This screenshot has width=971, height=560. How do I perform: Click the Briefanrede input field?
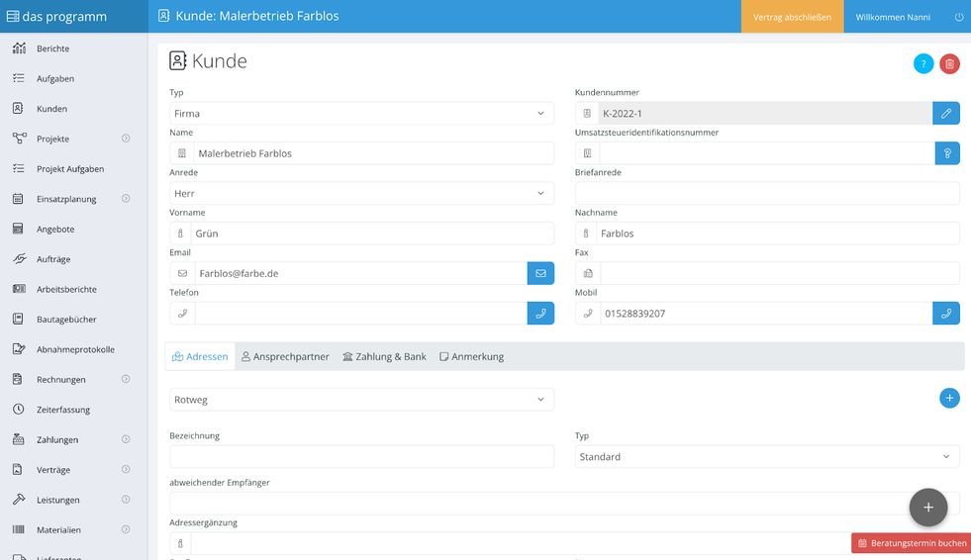767,193
